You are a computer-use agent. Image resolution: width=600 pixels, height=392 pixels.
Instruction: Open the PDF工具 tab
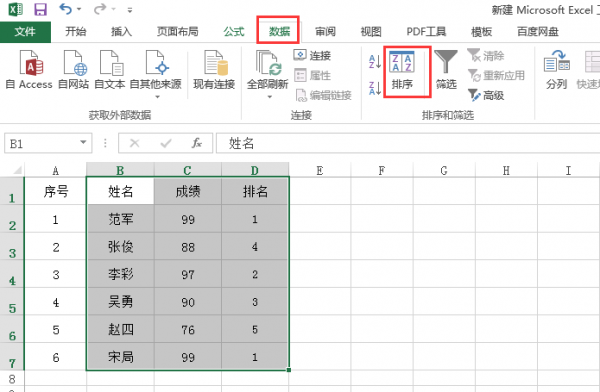click(x=426, y=31)
